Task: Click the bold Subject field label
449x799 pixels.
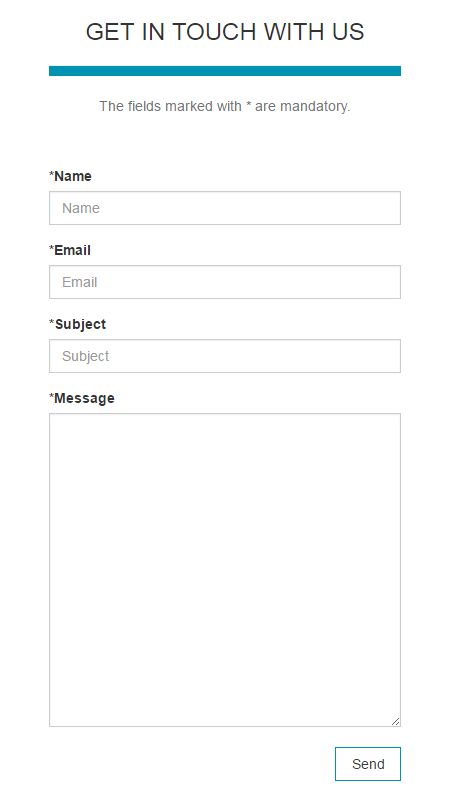Action: pos(80,325)
